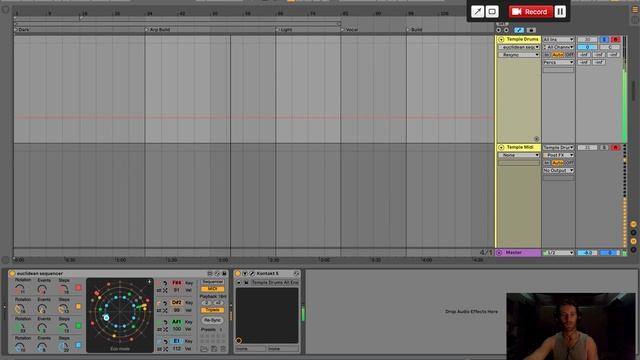Image resolution: width=640 pixels, height=360 pixels.
Task: Save the euclidean sequencer preset disk icon
Action: click(224, 273)
